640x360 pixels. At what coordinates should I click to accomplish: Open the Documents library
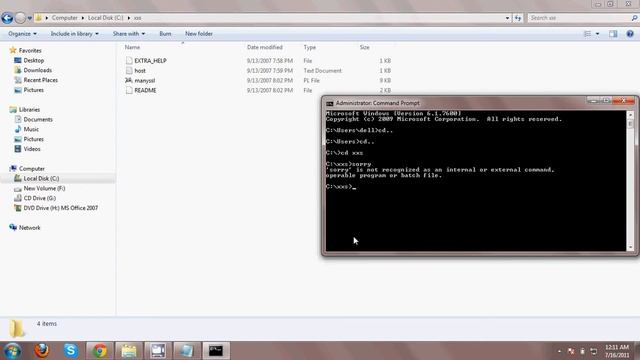[38, 119]
